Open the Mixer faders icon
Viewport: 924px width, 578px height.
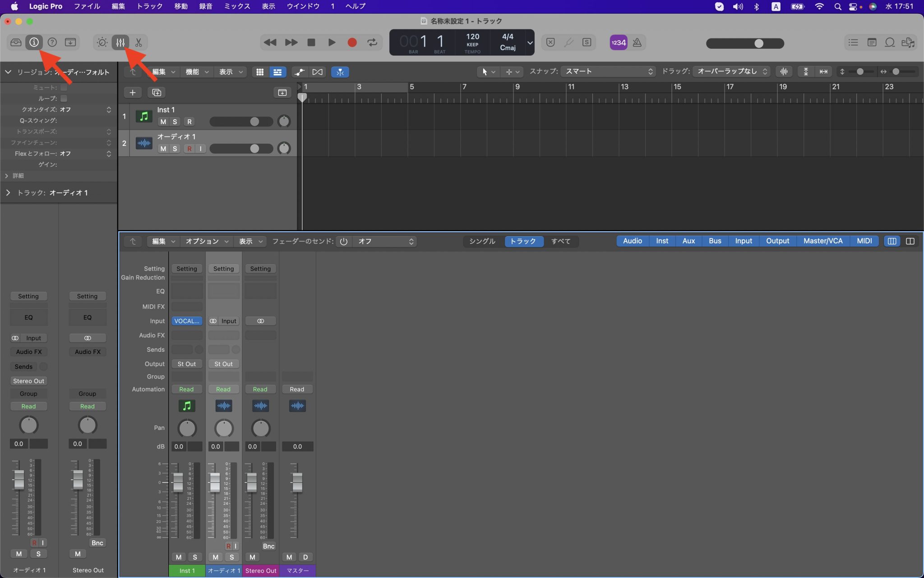point(120,42)
